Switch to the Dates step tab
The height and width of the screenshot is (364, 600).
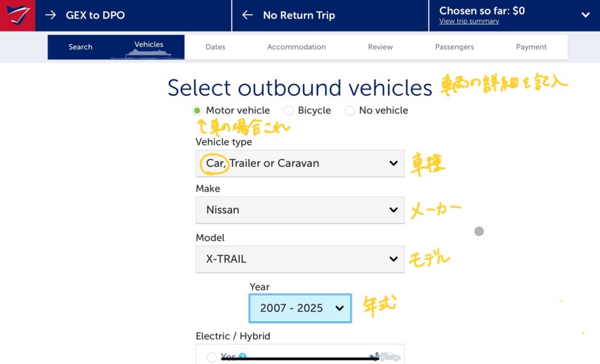(215, 47)
